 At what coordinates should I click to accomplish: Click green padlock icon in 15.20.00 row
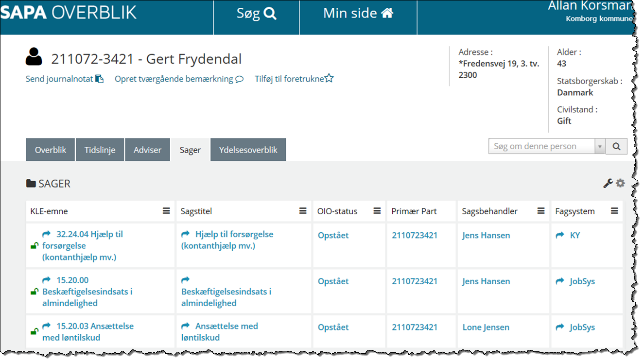[34, 292]
